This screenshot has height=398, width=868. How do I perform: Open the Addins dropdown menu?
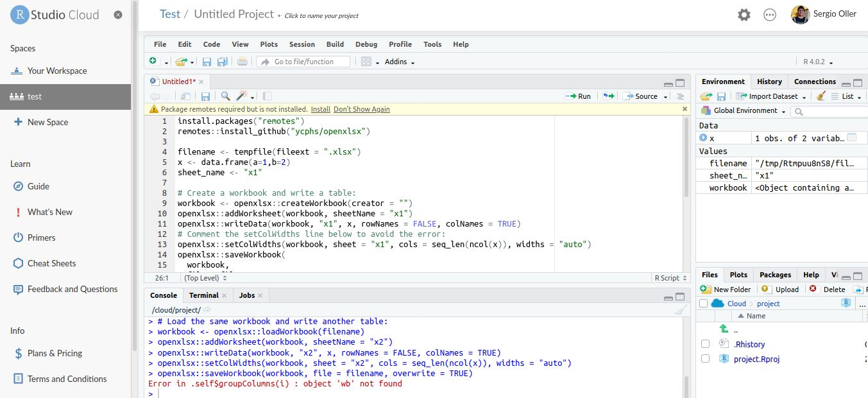[x=400, y=62]
